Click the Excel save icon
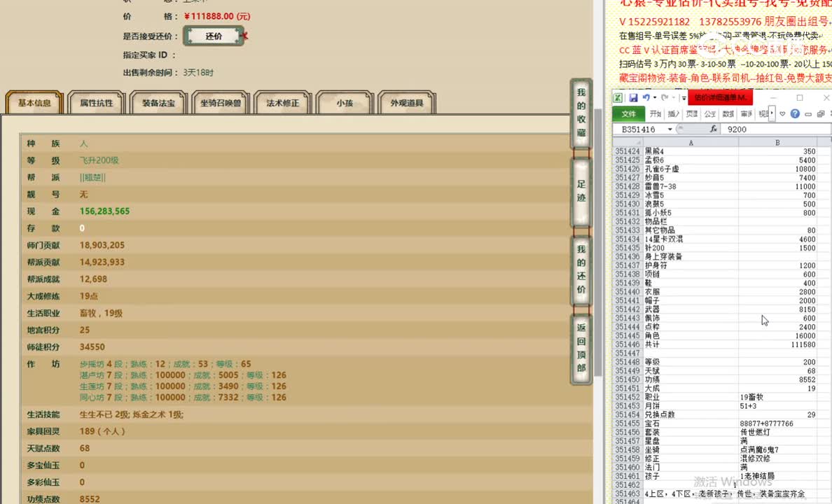 633,98
